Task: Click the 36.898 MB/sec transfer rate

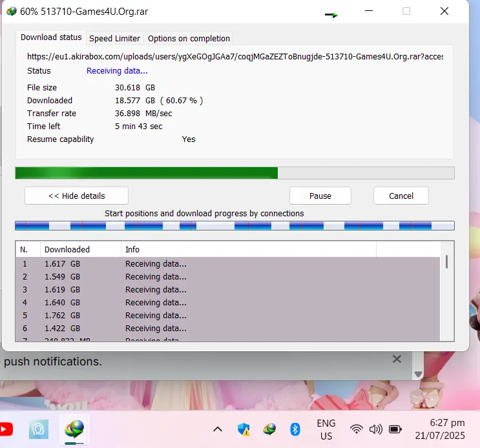Action: click(143, 114)
